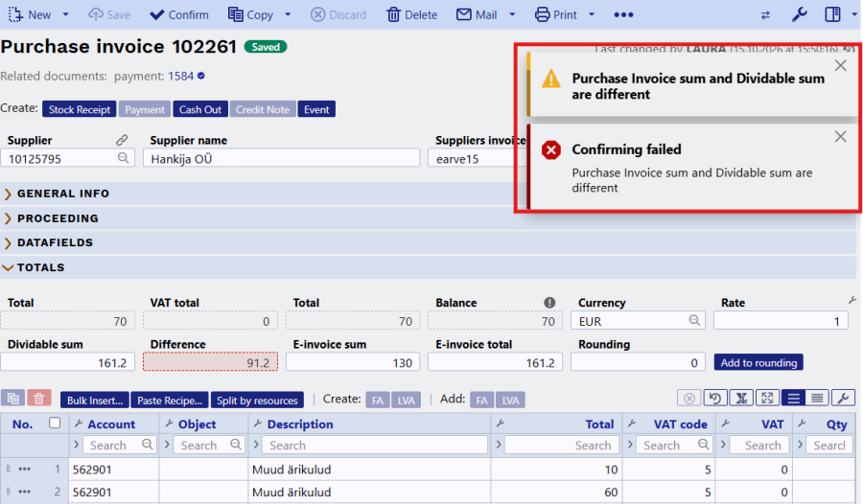Close the Confirming failed notification
The image size is (863, 504).
click(x=840, y=136)
